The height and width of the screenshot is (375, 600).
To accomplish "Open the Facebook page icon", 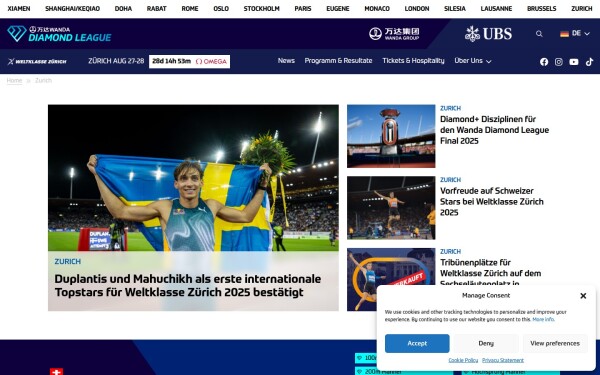I will pos(544,62).
